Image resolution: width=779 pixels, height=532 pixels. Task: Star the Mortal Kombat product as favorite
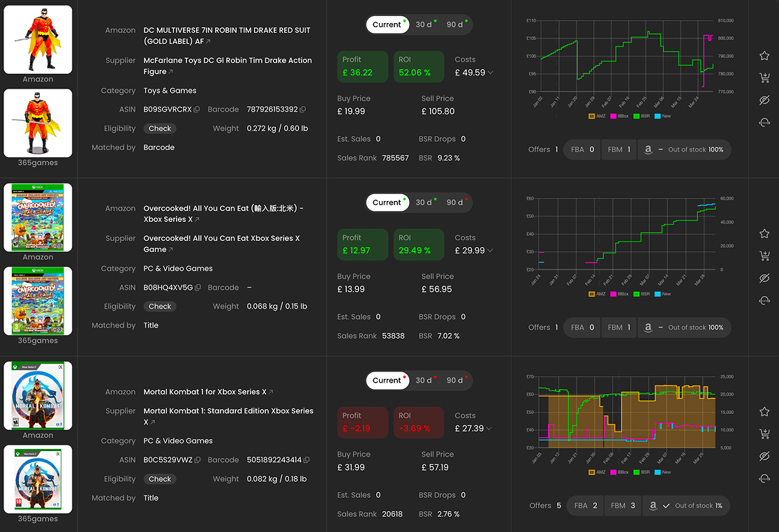[764, 411]
